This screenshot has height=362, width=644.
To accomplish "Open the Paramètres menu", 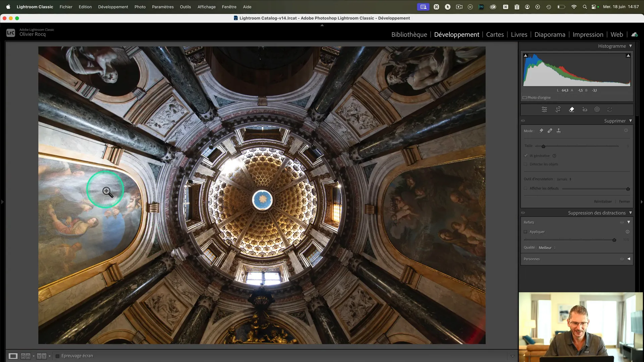I will click(163, 7).
